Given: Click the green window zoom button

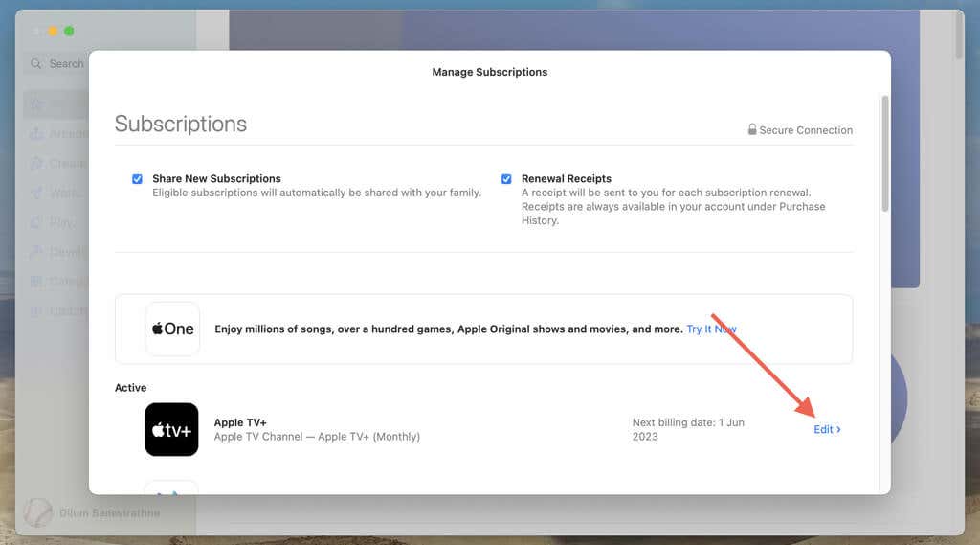Looking at the screenshot, I should click(x=69, y=32).
